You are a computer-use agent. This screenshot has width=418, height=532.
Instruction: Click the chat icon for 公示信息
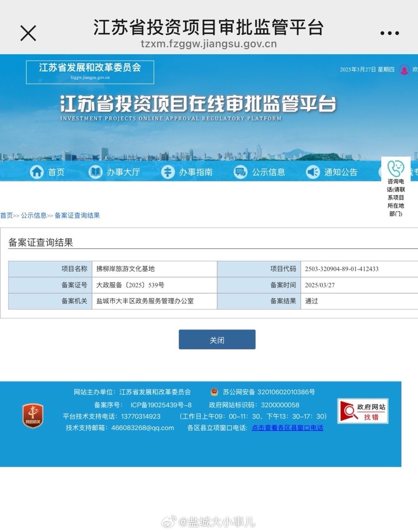point(240,172)
